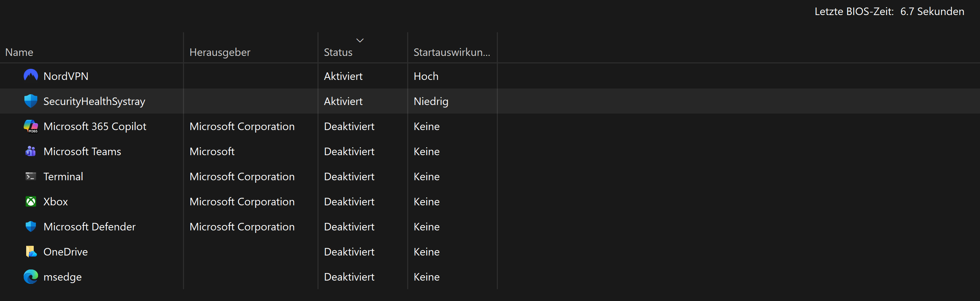Screen dimensions: 980x301
Task: Select the Microsoft 365 Copilot entry
Action: (x=95, y=126)
